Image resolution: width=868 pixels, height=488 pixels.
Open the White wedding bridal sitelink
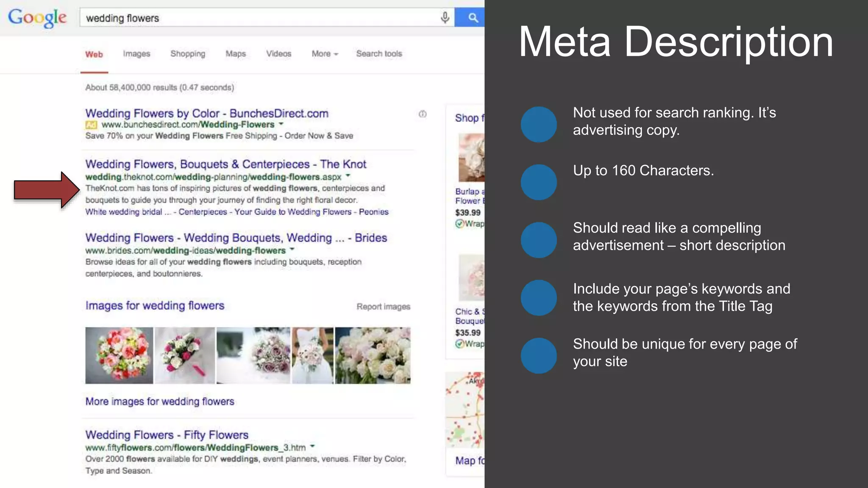(x=128, y=212)
